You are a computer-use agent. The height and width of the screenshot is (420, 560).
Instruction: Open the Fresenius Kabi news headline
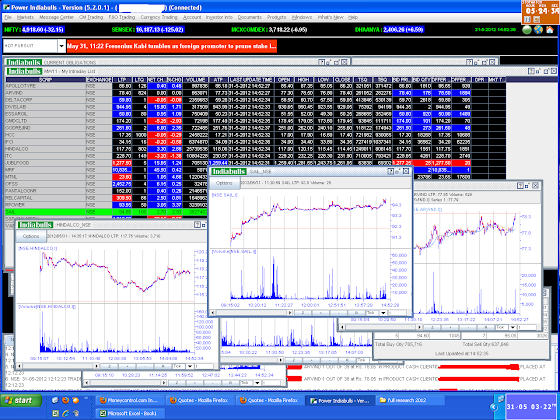click(x=172, y=46)
